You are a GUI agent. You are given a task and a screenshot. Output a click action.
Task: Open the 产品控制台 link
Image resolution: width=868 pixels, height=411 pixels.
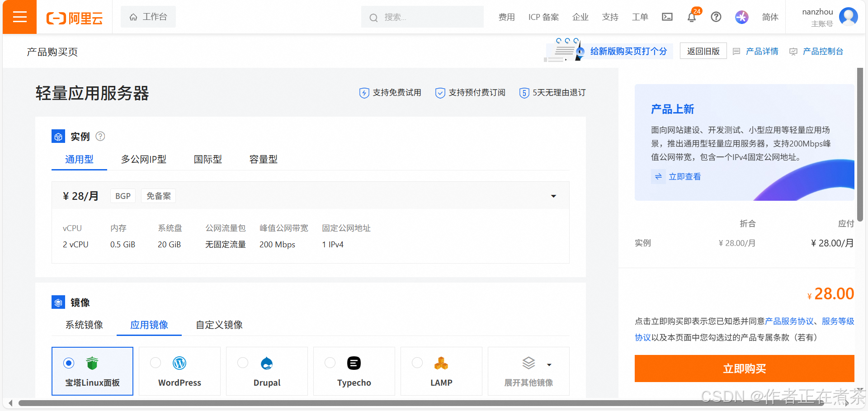[x=823, y=52]
